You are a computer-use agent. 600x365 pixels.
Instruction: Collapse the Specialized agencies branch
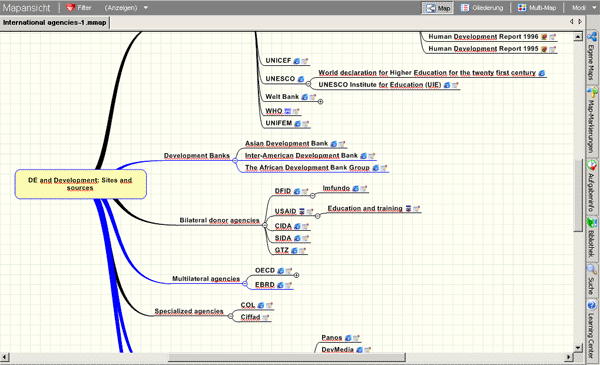coord(230,316)
